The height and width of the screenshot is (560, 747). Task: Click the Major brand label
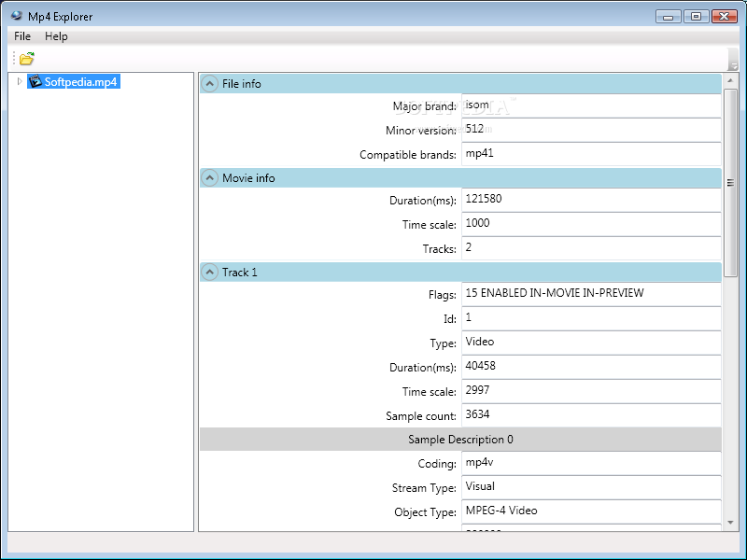click(425, 106)
